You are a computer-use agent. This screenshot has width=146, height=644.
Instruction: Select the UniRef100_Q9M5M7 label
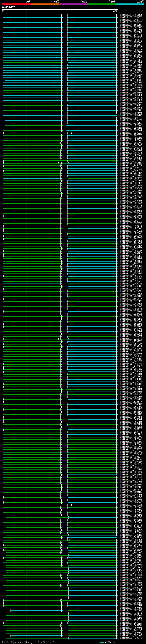131,52
